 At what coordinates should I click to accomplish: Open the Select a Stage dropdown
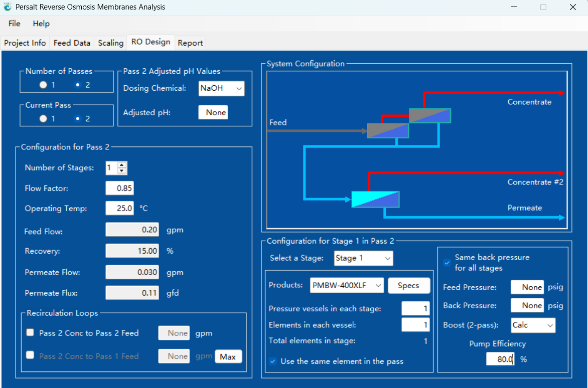[363, 258]
